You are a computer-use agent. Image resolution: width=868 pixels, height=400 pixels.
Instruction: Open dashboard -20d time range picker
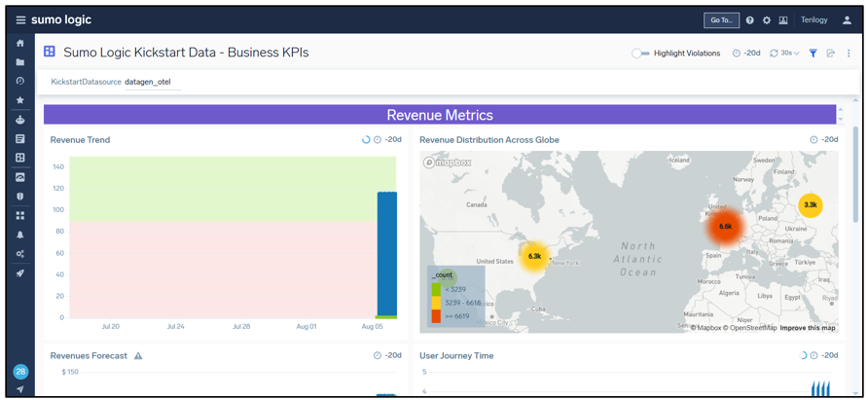[747, 54]
